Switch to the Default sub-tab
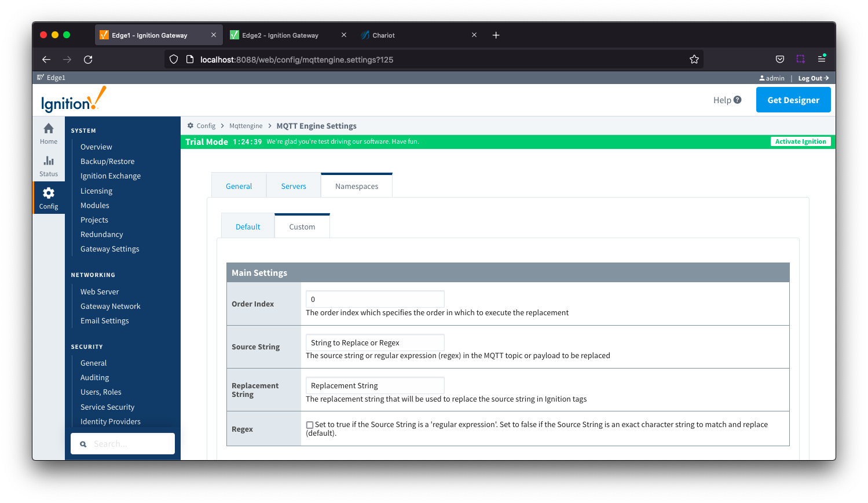The height and width of the screenshot is (503, 868). [x=248, y=227]
